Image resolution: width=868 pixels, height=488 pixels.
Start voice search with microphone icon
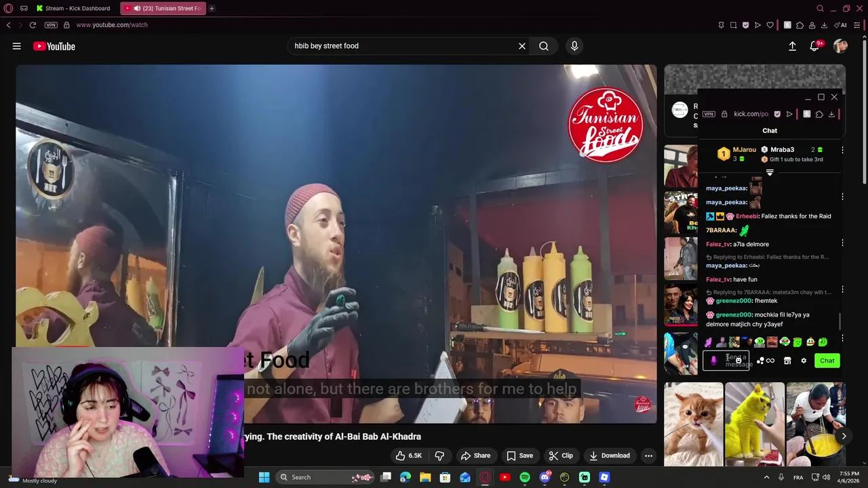(x=574, y=46)
